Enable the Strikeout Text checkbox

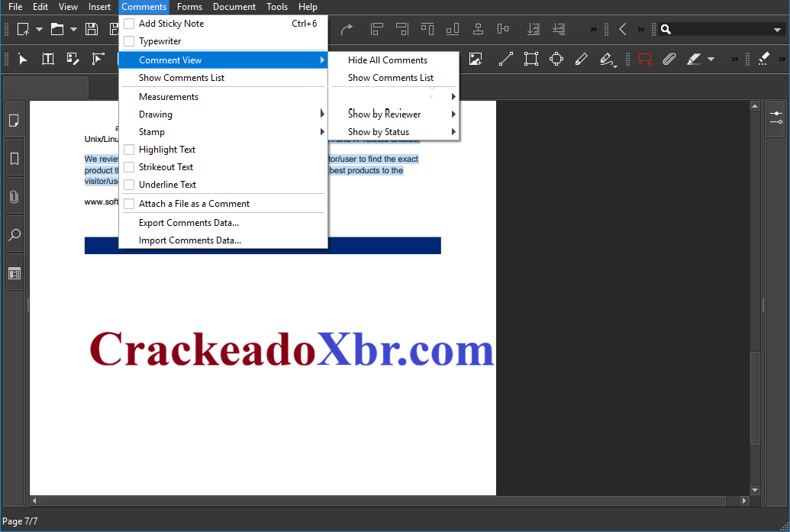point(128,166)
